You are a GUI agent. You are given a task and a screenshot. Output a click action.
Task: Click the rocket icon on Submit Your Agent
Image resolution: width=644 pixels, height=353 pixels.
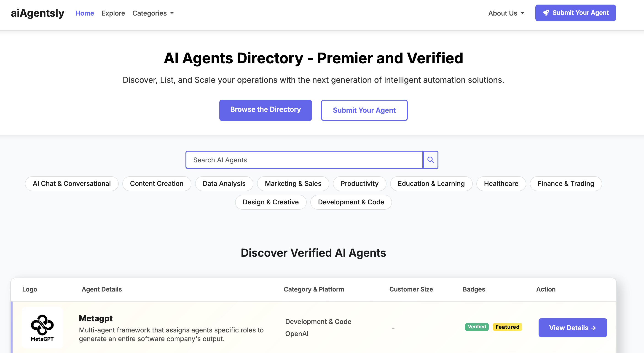click(546, 13)
